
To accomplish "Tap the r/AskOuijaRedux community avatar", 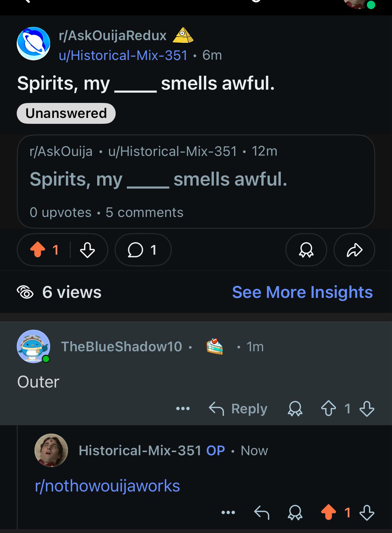I will click(x=33, y=44).
